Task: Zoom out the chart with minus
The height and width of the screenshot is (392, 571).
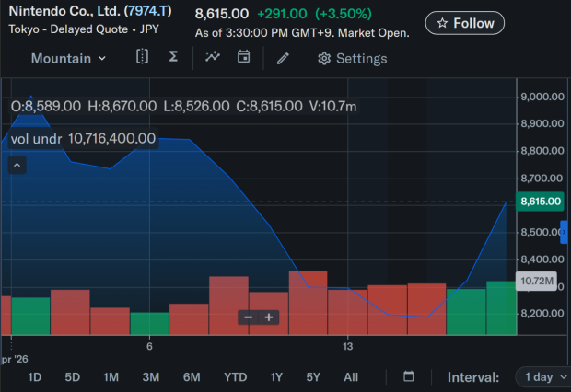Action: [x=249, y=317]
